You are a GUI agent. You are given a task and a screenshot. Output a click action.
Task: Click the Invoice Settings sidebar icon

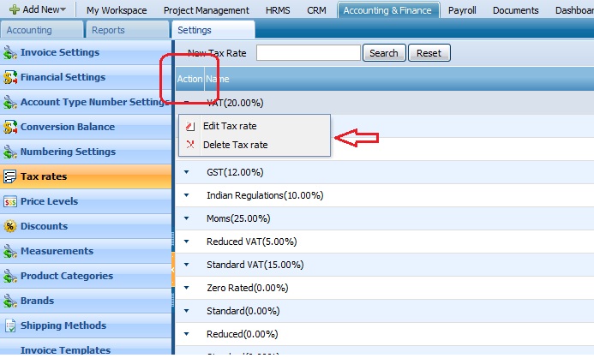click(x=10, y=53)
